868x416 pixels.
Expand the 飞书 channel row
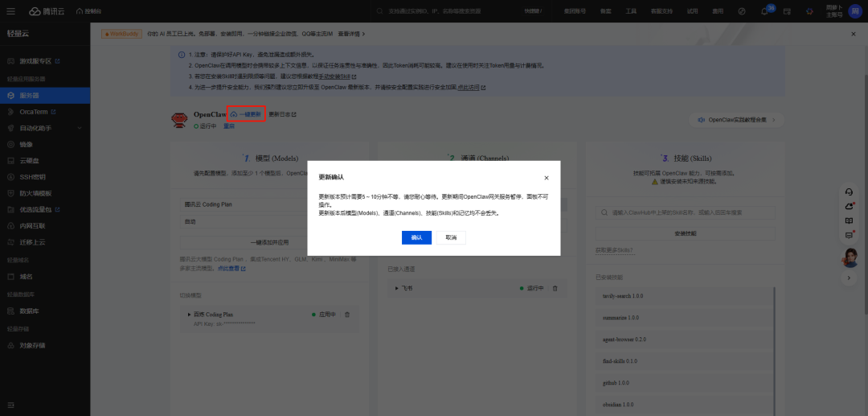(397, 288)
